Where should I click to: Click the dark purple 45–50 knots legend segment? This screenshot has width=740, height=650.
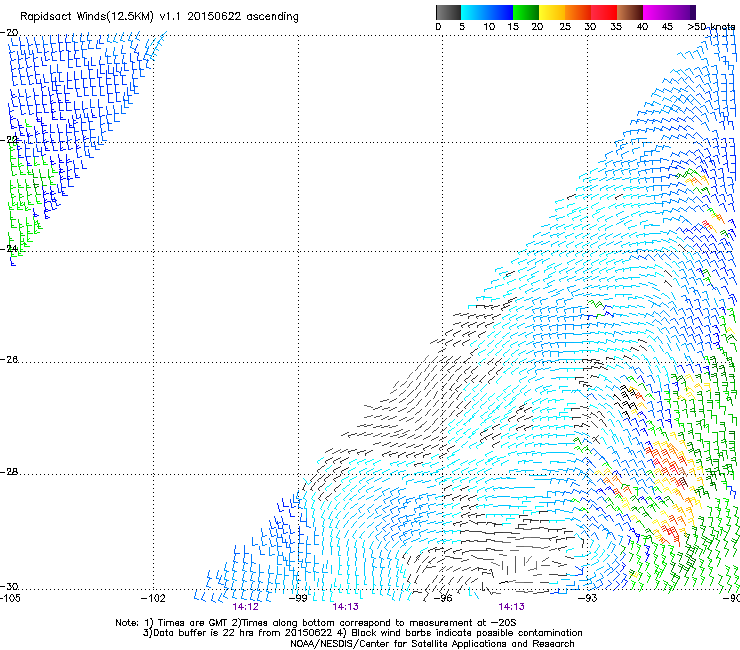click(x=682, y=12)
